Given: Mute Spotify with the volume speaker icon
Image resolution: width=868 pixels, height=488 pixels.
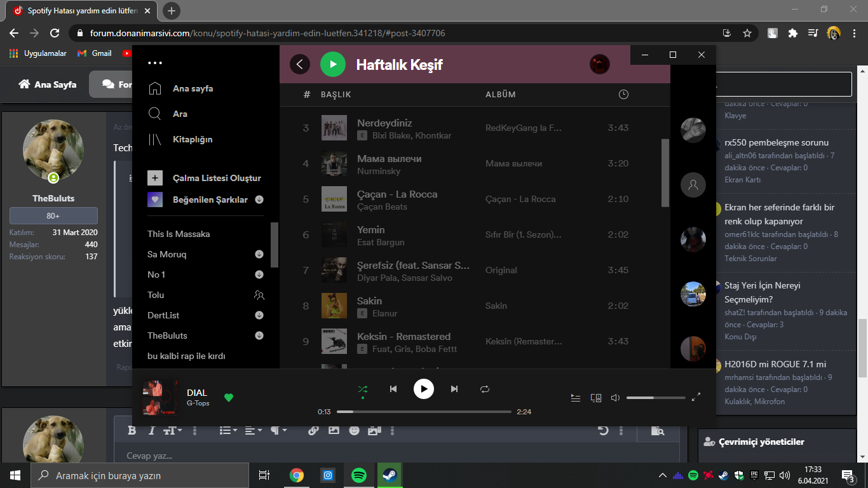Looking at the screenshot, I should (x=615, y=398).
